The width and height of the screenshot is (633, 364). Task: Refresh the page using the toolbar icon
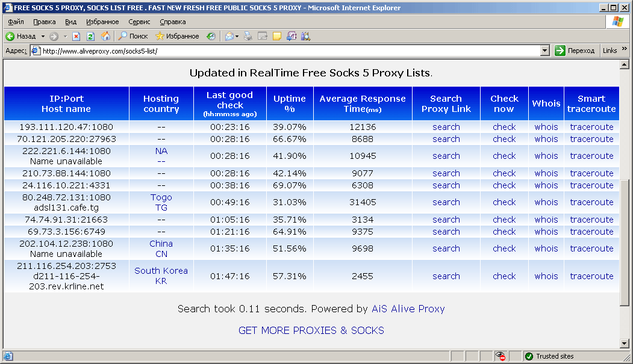[90, 36]
